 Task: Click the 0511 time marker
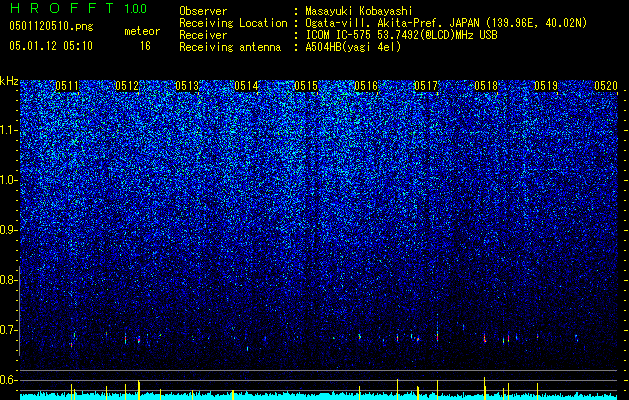[67, 86]
